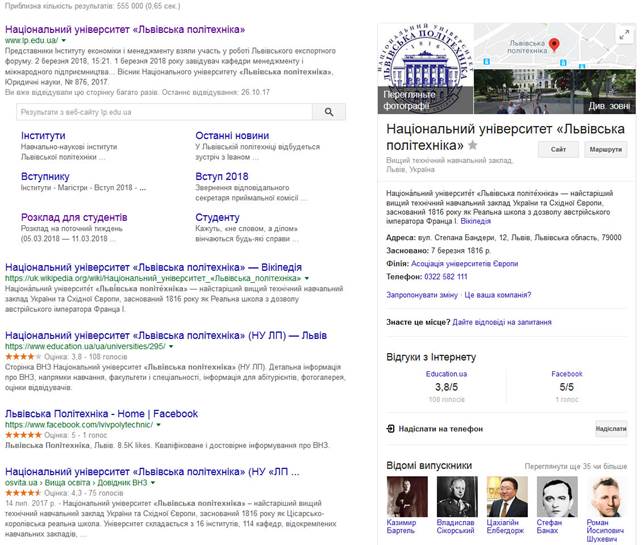Open the Розклад для студентів sitelink
The width and height of the screenshot is (642, 545).
(x=74, y=217)
